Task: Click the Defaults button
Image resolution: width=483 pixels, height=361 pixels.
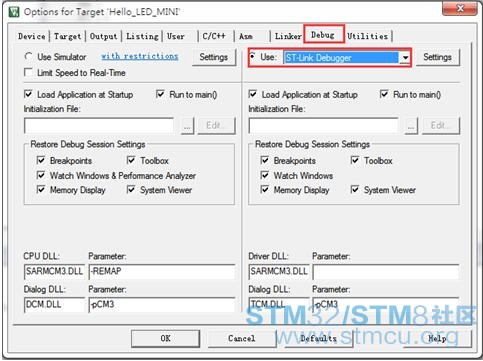Action: 319,338
